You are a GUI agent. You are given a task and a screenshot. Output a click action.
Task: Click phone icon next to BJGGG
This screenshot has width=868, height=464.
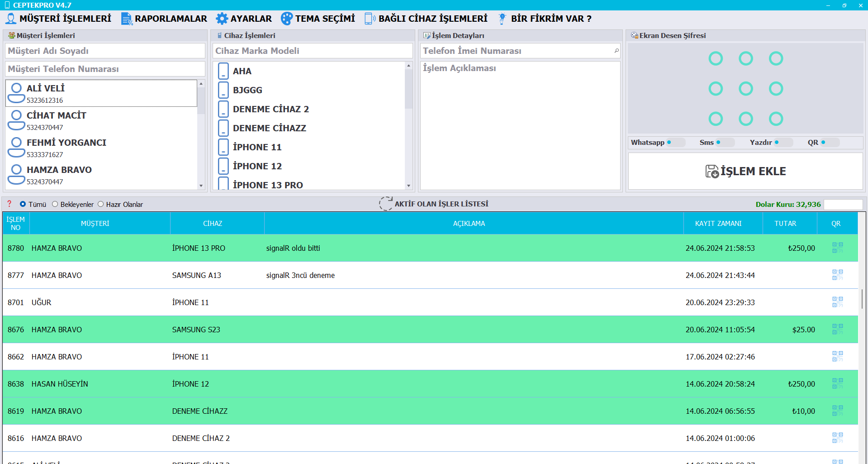pos(223,90)
